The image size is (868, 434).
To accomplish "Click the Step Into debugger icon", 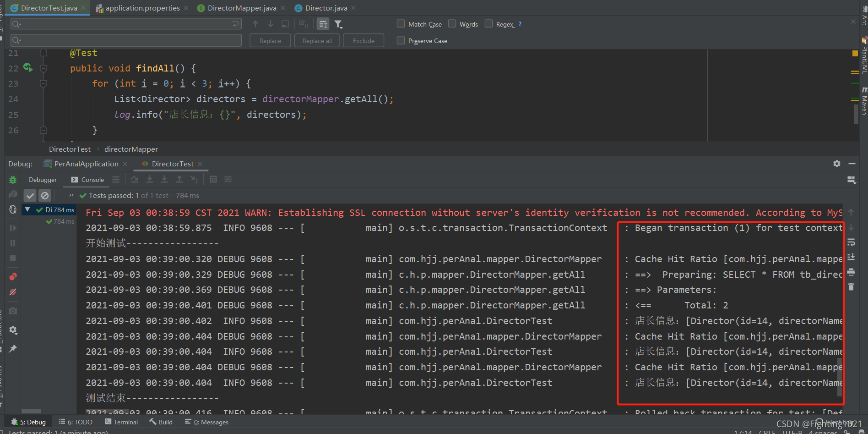I will [150, 179].
